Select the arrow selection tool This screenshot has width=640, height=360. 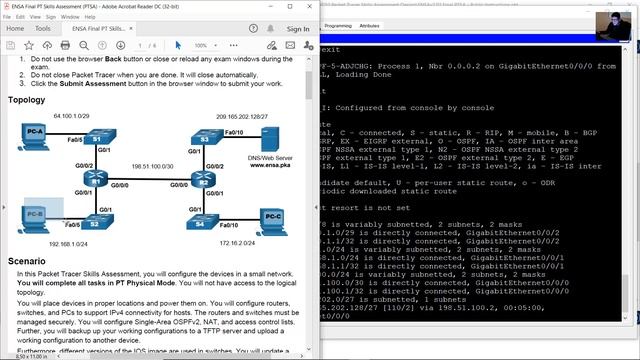[178, 45]
